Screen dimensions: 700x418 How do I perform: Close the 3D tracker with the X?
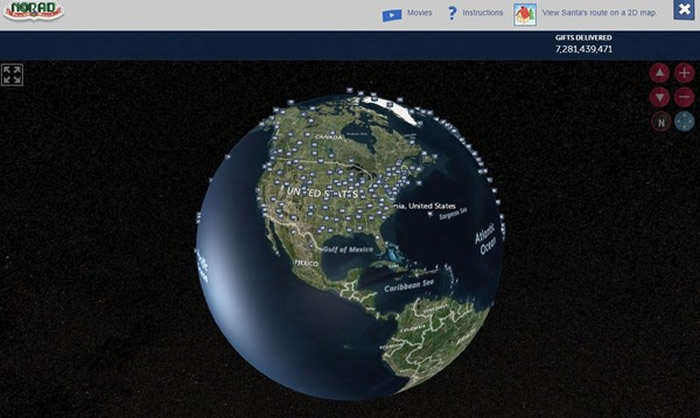click(x=684, y=9)
